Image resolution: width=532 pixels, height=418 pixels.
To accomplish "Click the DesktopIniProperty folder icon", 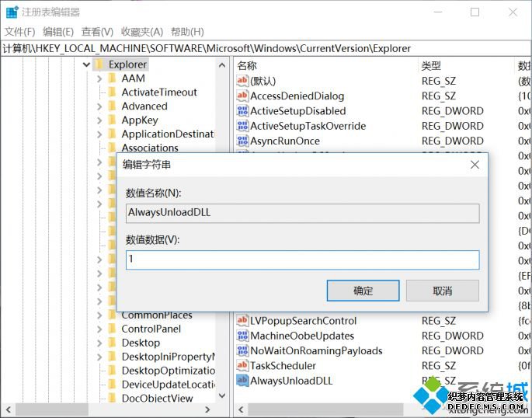I will pyautogui.click(x=112, y=357).
